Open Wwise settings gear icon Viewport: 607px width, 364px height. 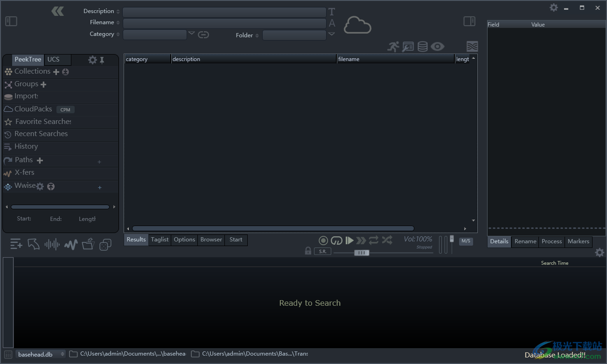point(40,186)
